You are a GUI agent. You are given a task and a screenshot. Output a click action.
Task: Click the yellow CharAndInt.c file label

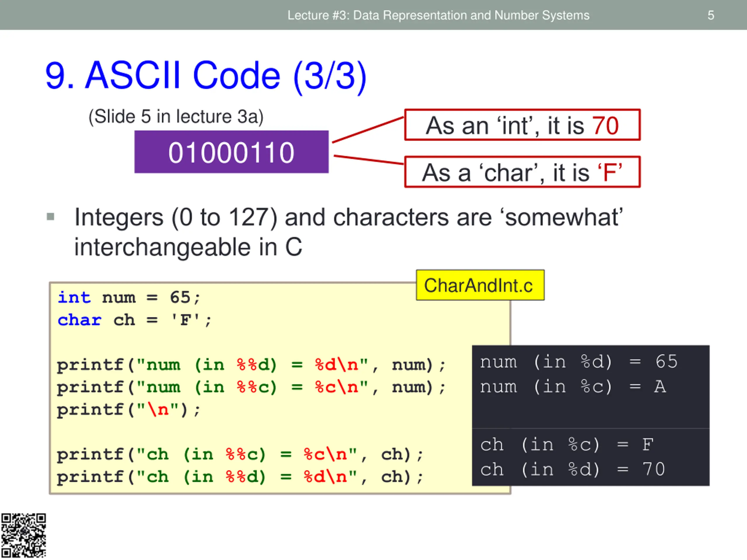point(480,285)
